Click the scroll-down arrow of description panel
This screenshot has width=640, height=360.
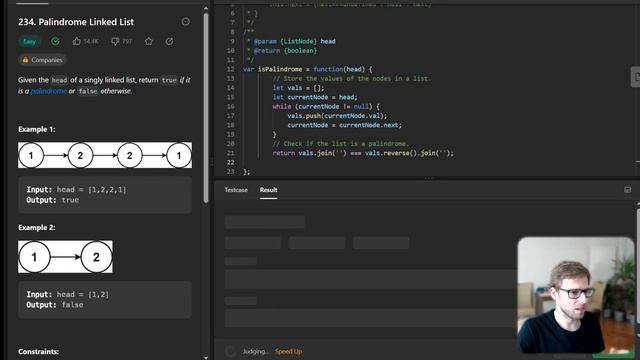[206, 357]
